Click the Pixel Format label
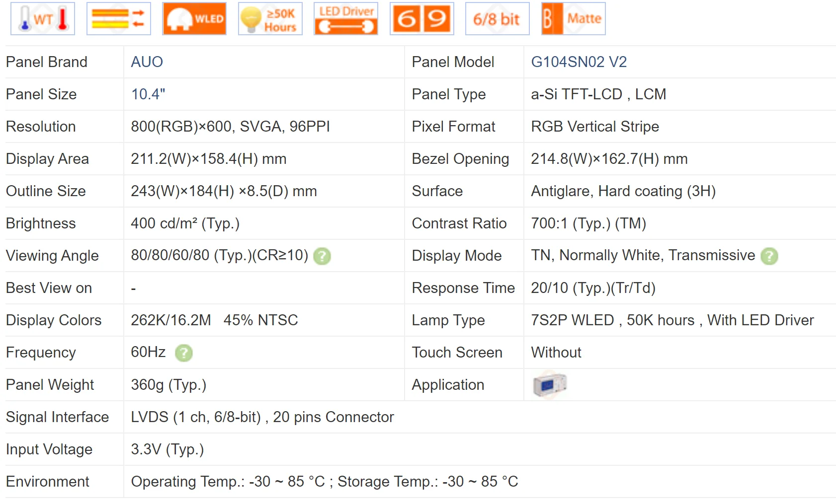This screenshot has width=836, height=504. 453,127
